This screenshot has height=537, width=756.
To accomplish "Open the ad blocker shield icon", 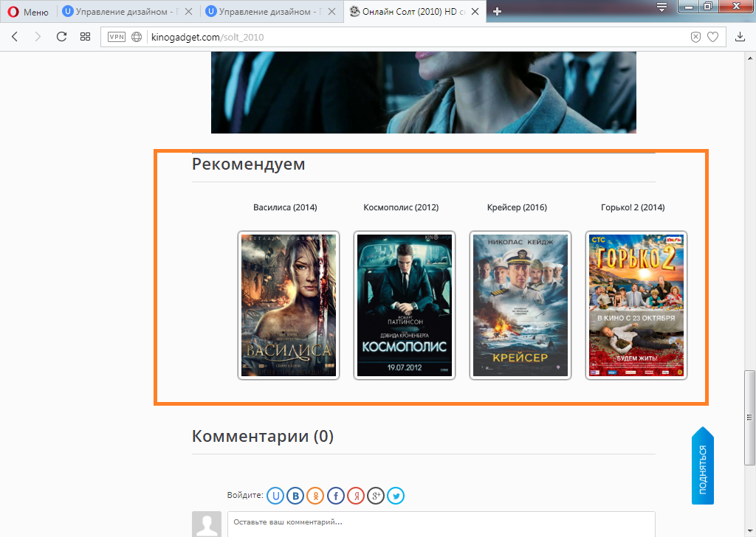I will [695, 37].
